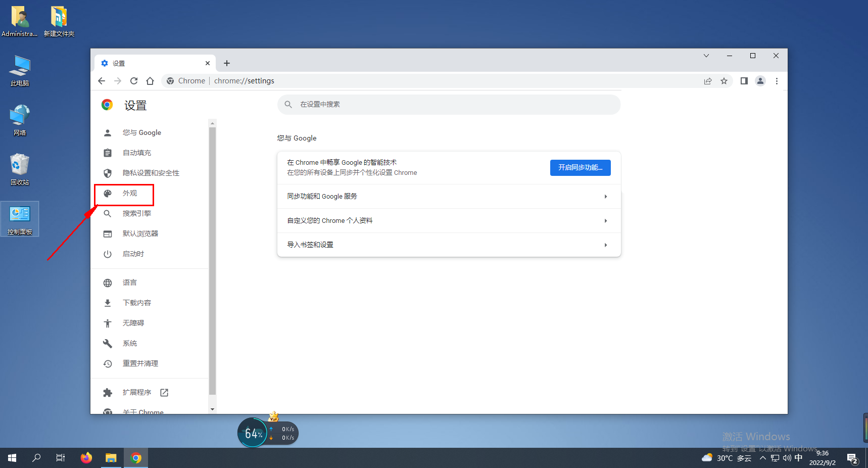The height and width of the screenshot is (468, 868).
Task: Open Firefox from the Windows taskbar
Action: coord(86,458)
